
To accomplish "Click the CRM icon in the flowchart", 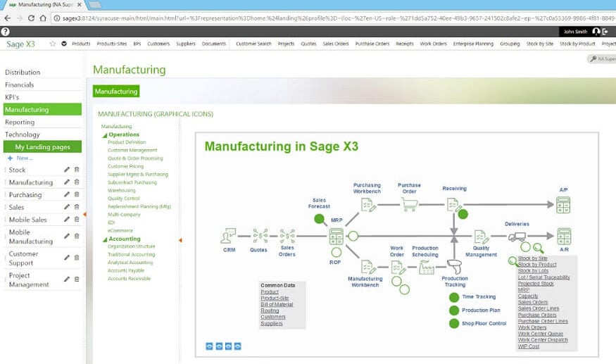I will click(229, 237).
